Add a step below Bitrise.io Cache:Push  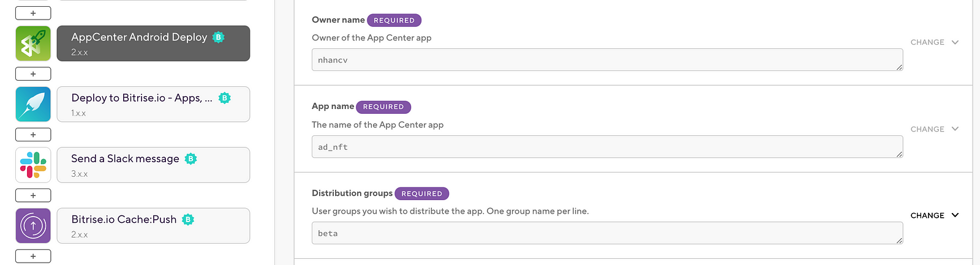pos(33,256)
